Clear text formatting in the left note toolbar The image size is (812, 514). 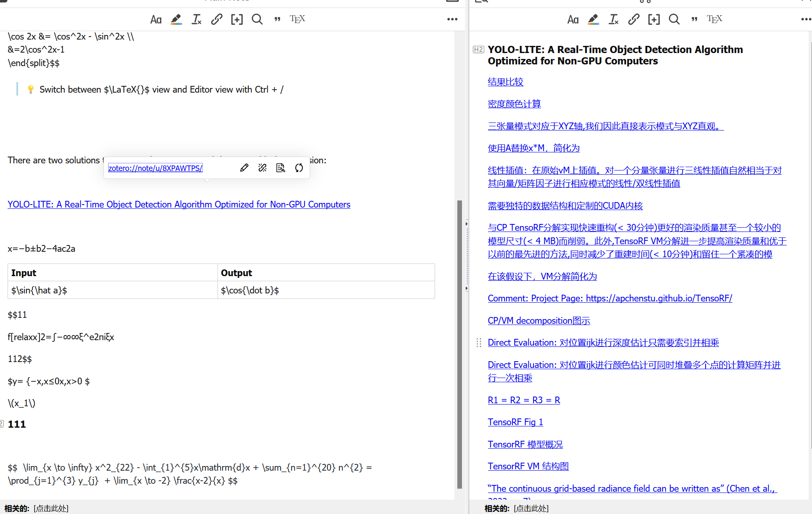click(x=196, y=19)
